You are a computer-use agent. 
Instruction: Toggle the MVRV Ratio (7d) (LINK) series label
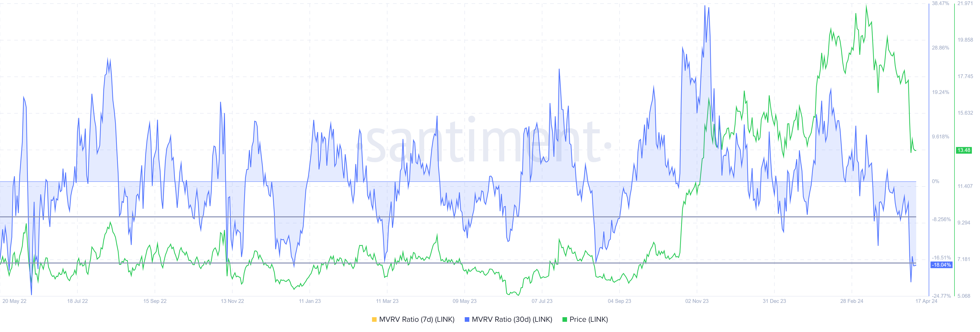coord(416,319)
